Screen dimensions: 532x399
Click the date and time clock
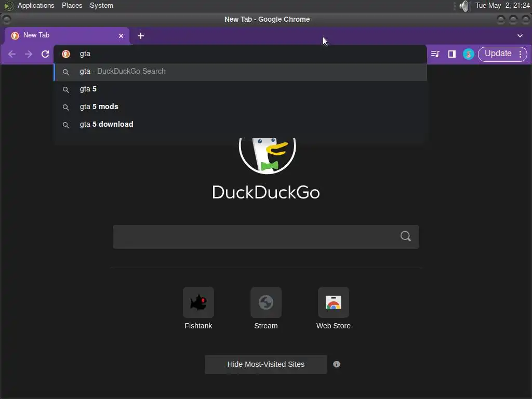pos(502,5)
